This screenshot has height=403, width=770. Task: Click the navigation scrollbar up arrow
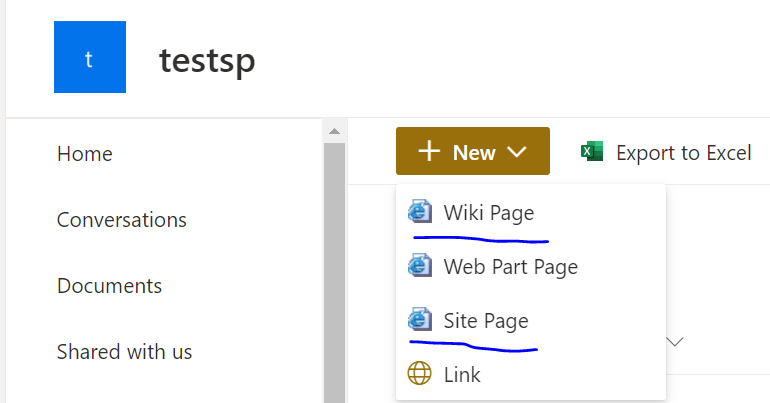pyautogui.click(x=334, y=131)
